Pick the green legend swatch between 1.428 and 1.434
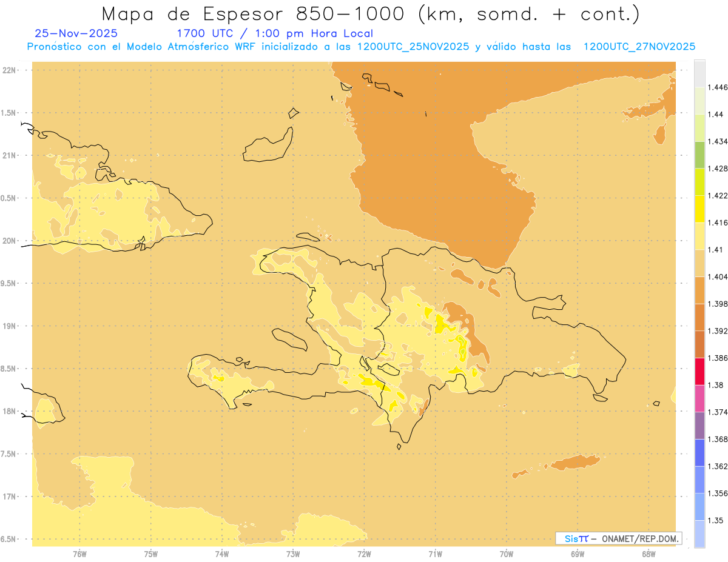 tap(699, 155)
